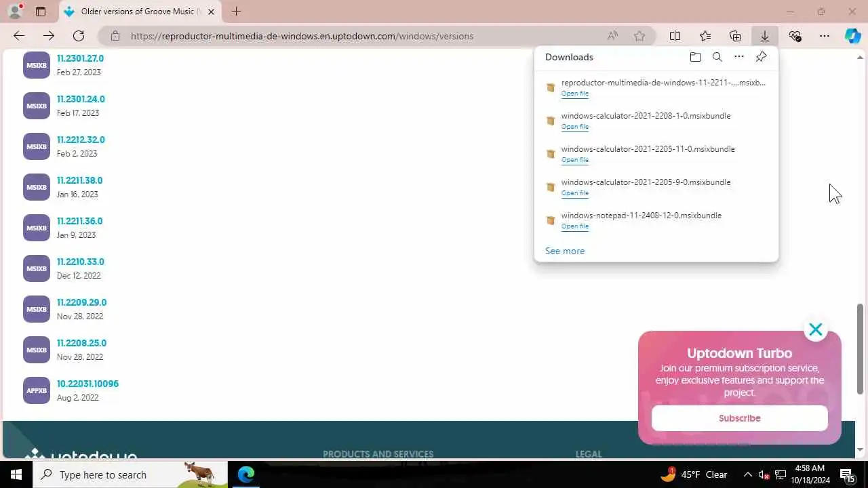View site information lock icon
Image resolution: width=868 pixels, height=488 pixels.
point(115,36)
